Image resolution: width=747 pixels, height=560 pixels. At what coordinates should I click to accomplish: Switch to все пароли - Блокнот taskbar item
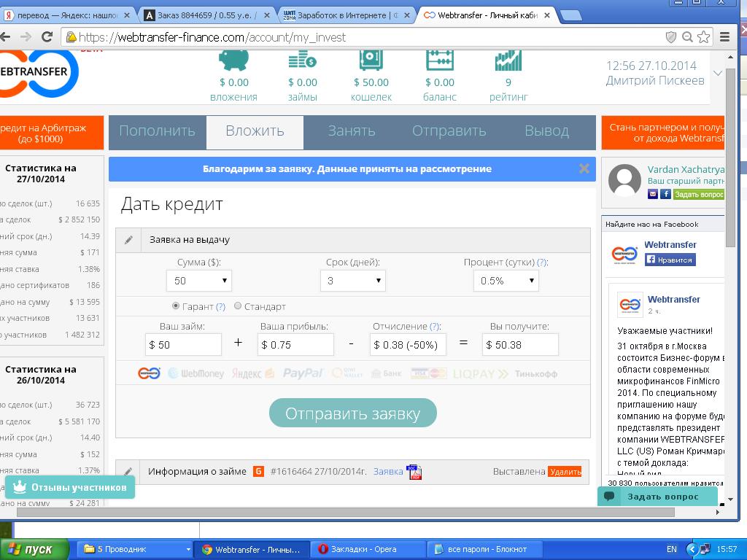[x=485, y=549]
